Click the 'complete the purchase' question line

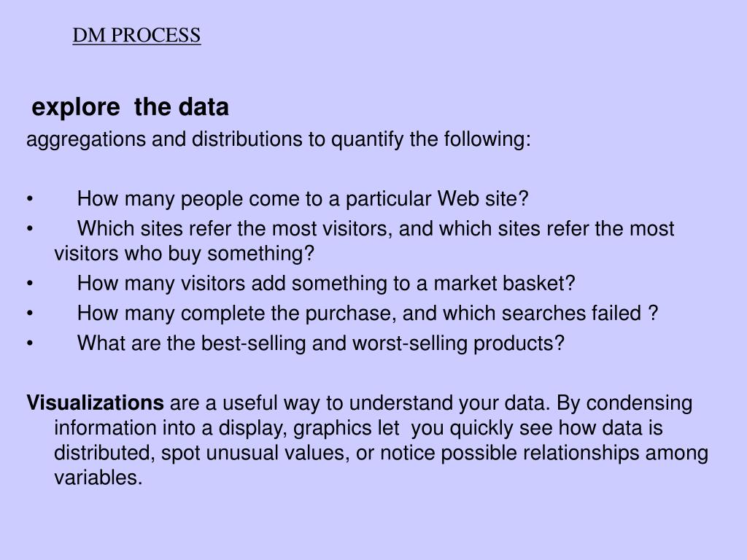(368, 314)
